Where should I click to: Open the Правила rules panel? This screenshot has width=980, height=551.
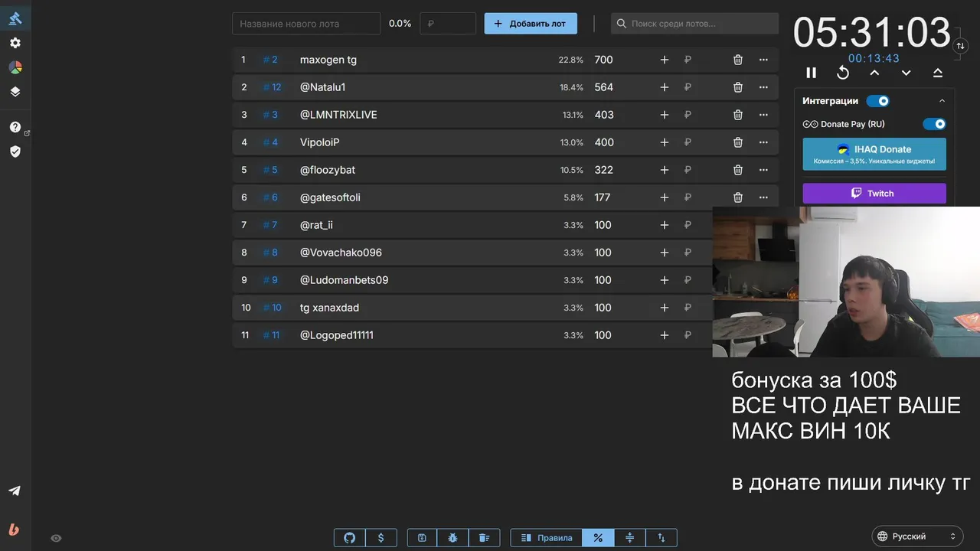point(547,538)
